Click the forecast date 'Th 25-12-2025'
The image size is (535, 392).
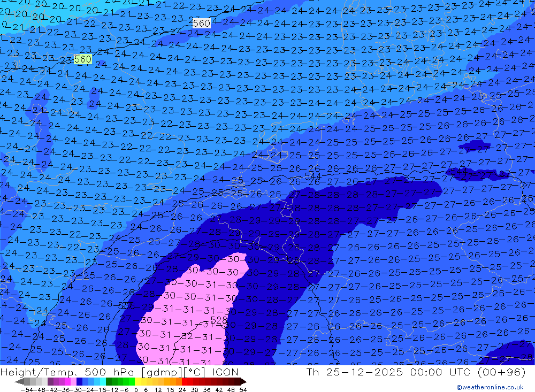pos(355,372)
